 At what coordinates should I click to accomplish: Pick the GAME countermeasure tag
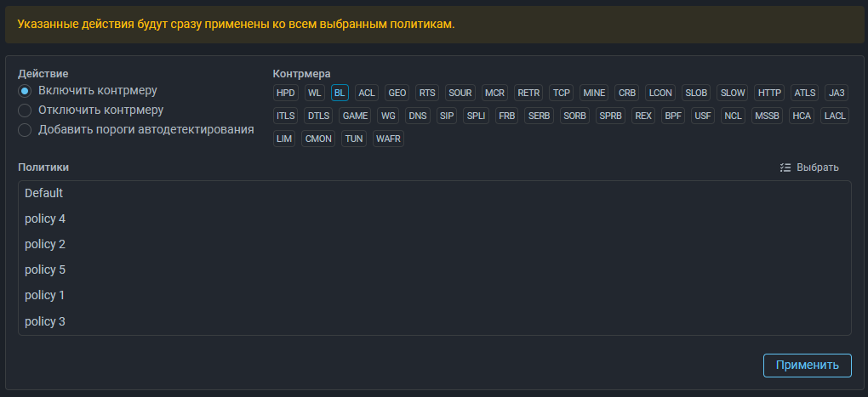click(355, 116)
